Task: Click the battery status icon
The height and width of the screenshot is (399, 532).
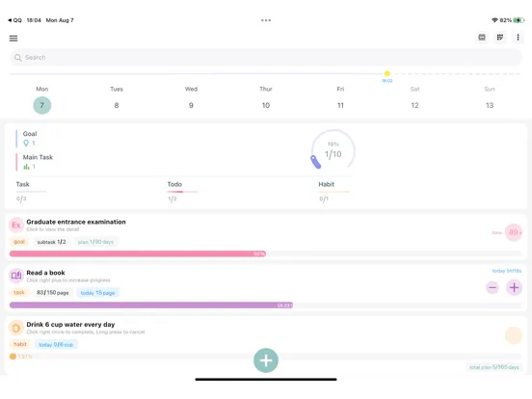Action: (519, 20)
